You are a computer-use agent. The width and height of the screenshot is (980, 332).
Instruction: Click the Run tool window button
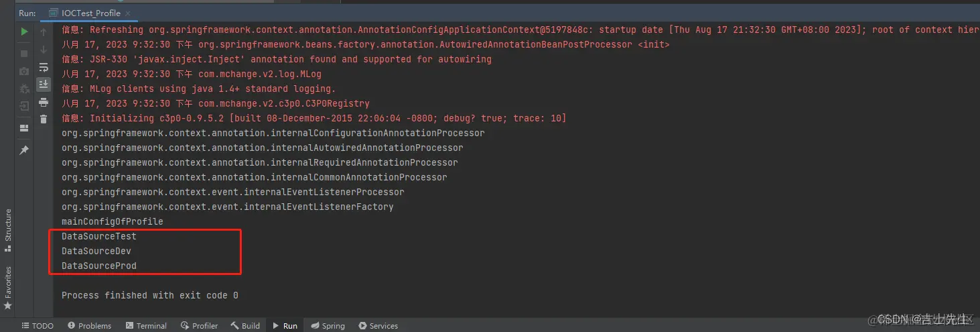pos(285,326)
